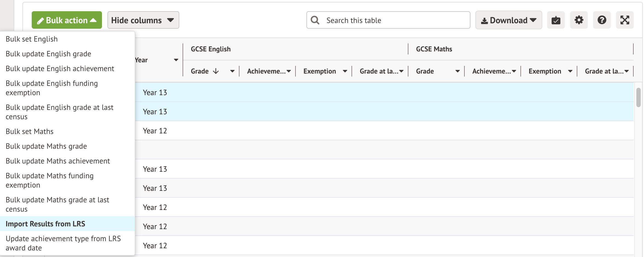
Task: Click the vertical table scrollbar thumb
Action: 638,97
